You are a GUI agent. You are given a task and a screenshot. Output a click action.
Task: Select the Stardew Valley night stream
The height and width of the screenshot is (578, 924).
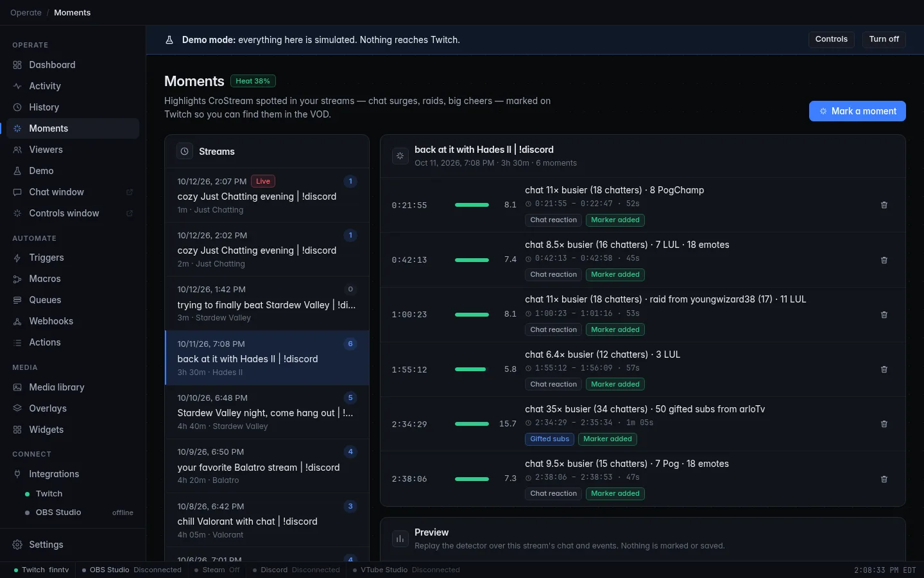click(x=267, y=412)
